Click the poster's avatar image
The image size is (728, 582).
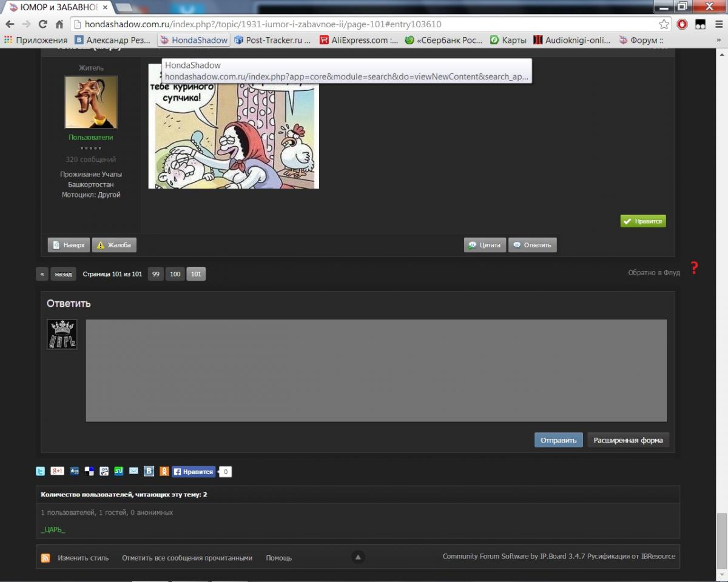(91, 102)
